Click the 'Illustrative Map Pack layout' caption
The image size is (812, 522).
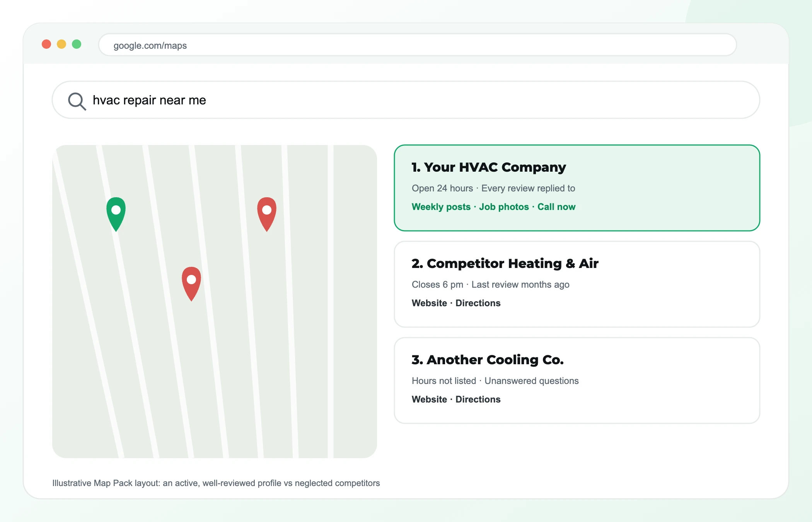point(216,483)
